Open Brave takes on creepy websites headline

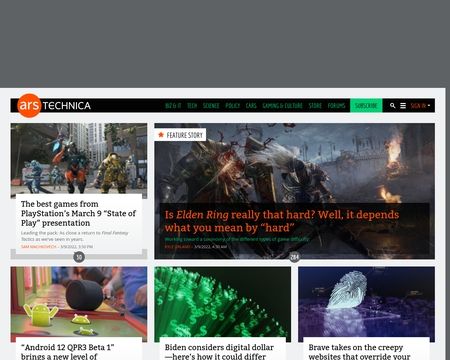(359, 352)
